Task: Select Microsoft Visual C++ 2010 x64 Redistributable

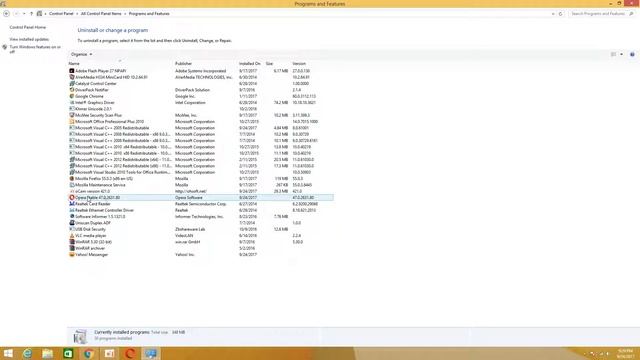Action: pyautogui.click(x=200, y=147)
